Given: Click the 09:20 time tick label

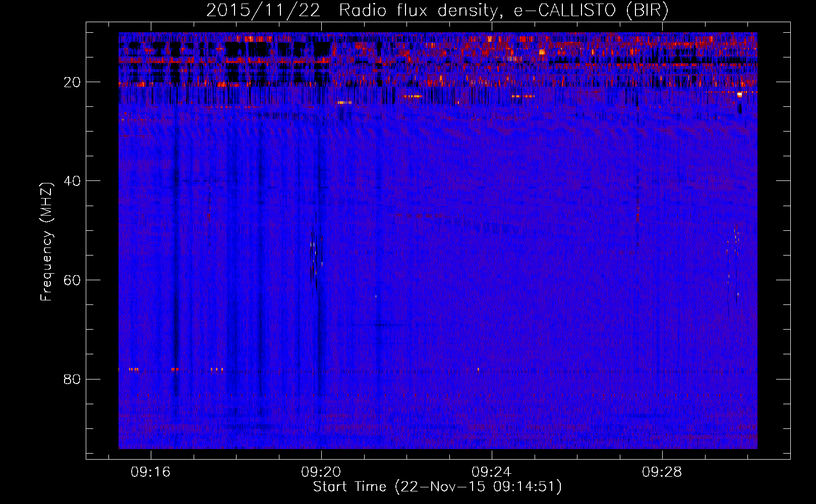Looking at the screenshot, I should (321, 472).
